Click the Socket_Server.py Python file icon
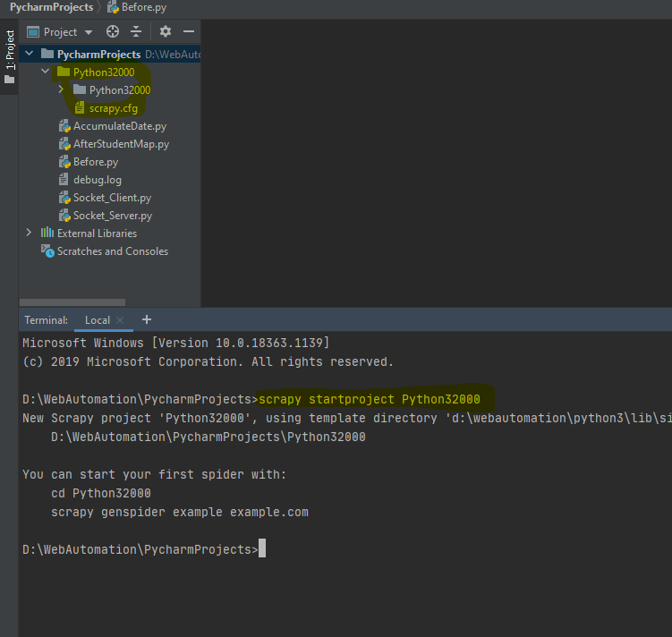Image resolution: width=672 pixels, height=637 pixels. [64, 216]
